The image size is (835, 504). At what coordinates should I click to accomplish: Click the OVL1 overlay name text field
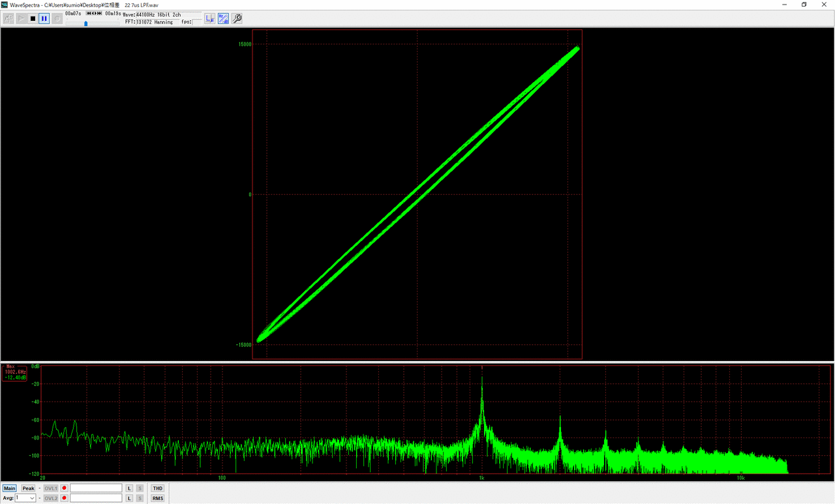point(96,488)
